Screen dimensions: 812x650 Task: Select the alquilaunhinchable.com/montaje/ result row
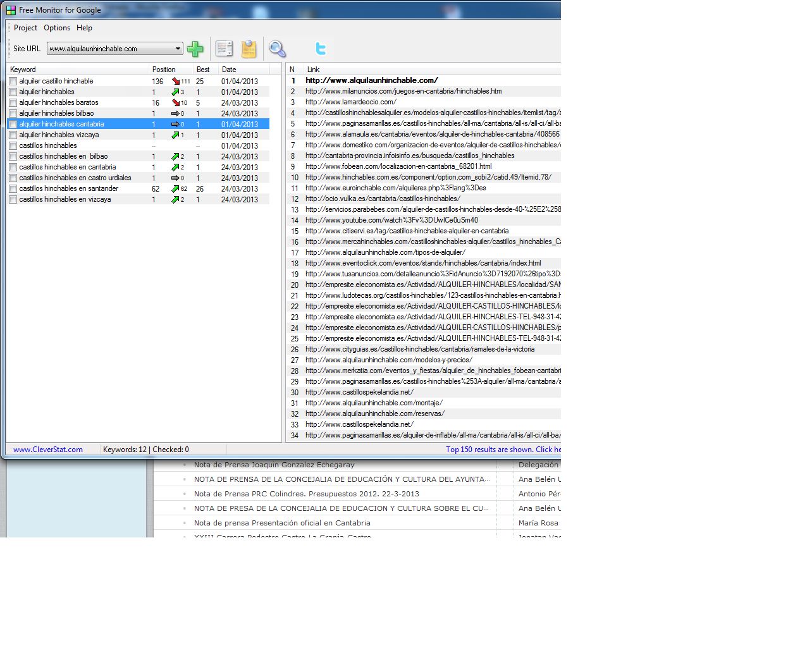tap(424, 403)
